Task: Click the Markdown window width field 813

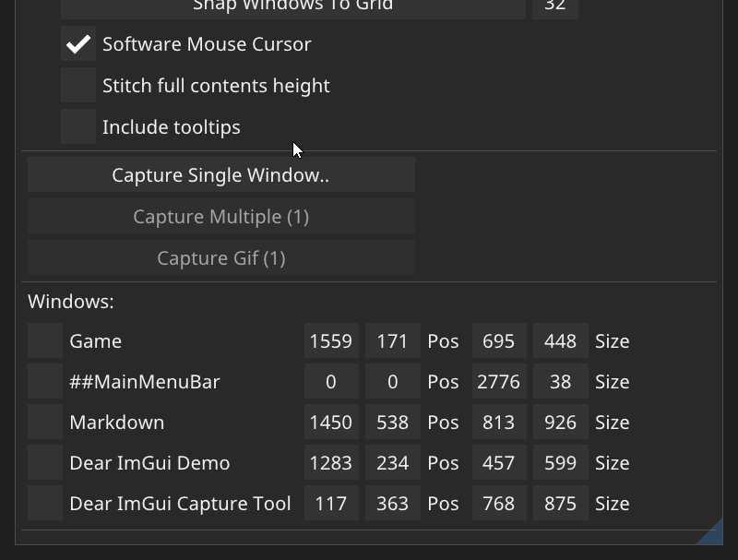Action: coord(499,422)
